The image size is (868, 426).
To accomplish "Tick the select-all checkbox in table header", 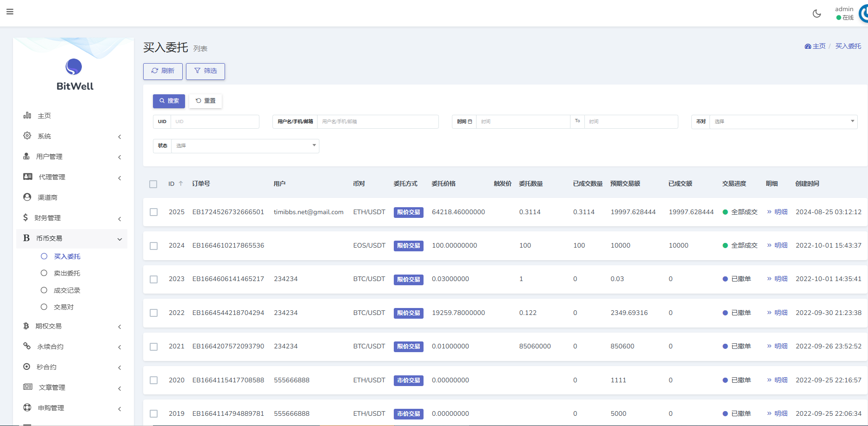I will tap(153, 184).
